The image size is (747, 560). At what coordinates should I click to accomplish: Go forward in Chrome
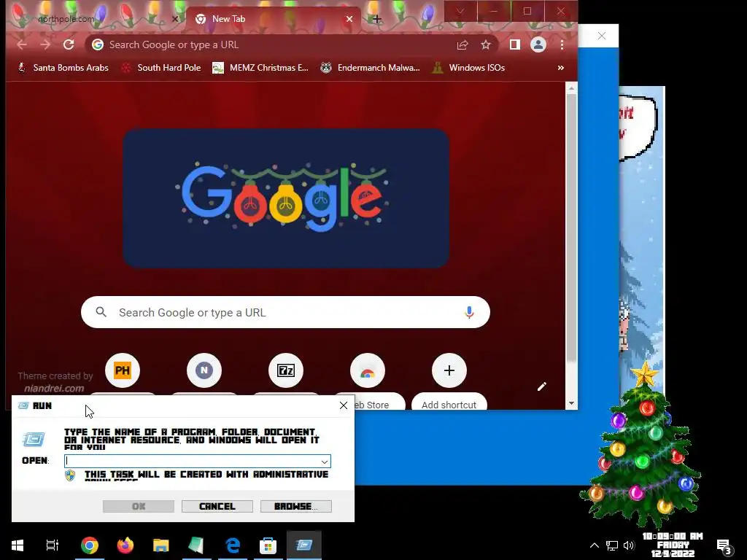coord(45,44)
